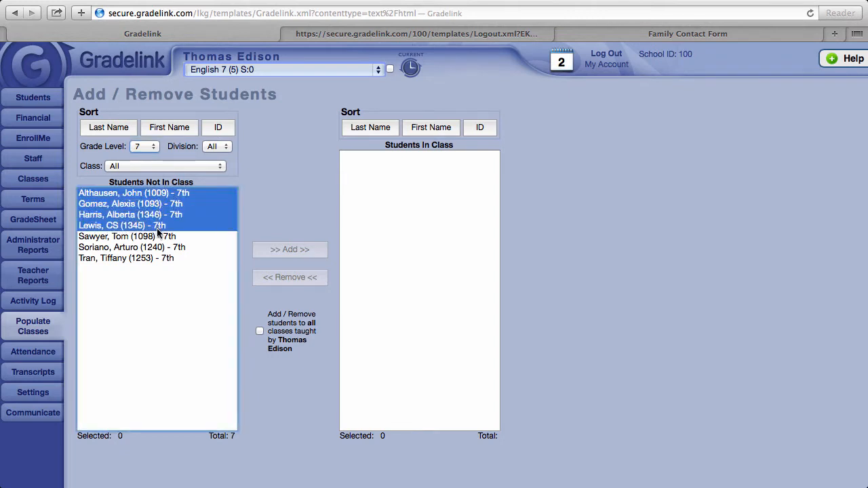Screen dimensions: 868x488
Task: Open the Division dropdown
Action: [x=217, y=146]
